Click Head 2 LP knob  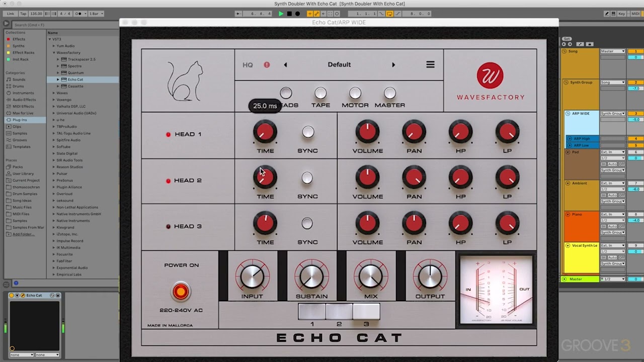pyautogui.click(x=507, y=178)
